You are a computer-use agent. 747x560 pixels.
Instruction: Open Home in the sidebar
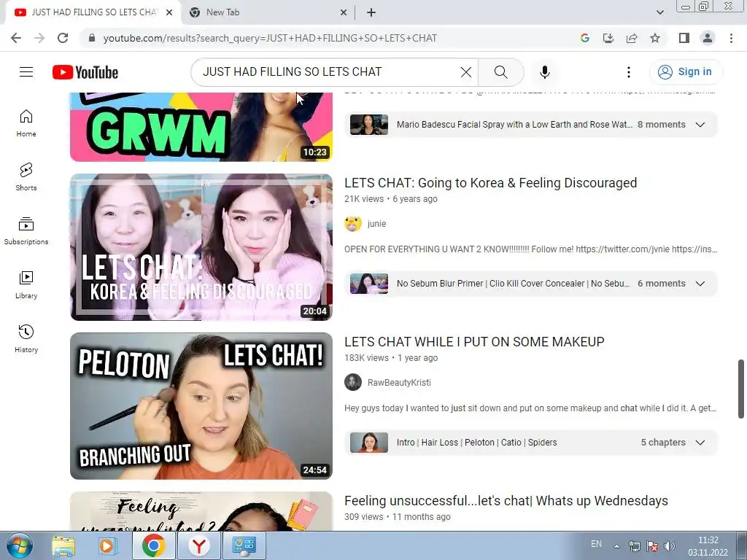[26, 123]
